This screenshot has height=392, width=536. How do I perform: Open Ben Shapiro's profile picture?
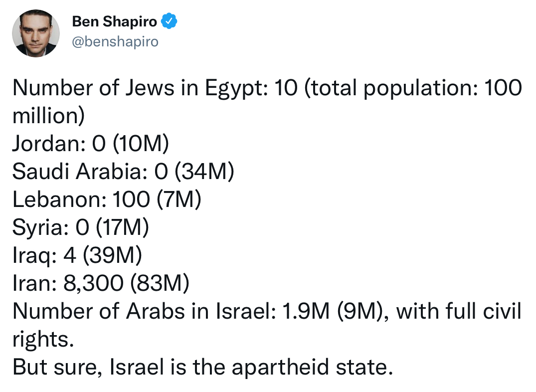36,33
